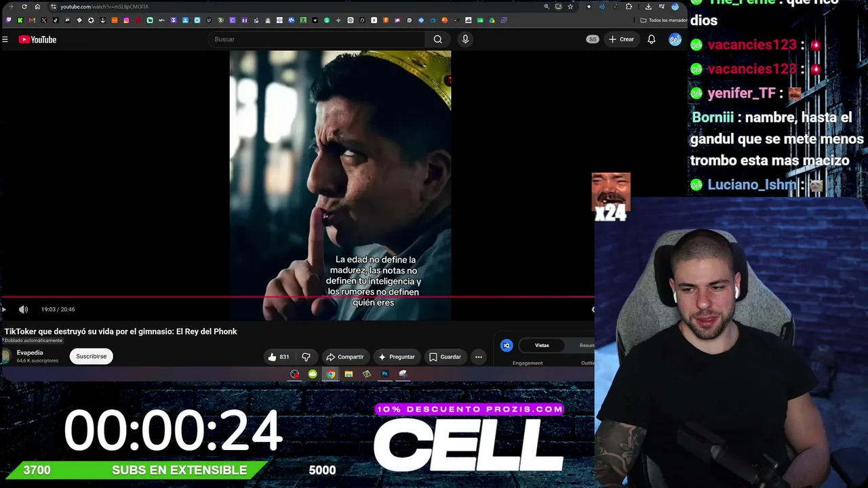Like the video with 831 likes
This screenshot has width=868, height=488.
click(279, 357)
